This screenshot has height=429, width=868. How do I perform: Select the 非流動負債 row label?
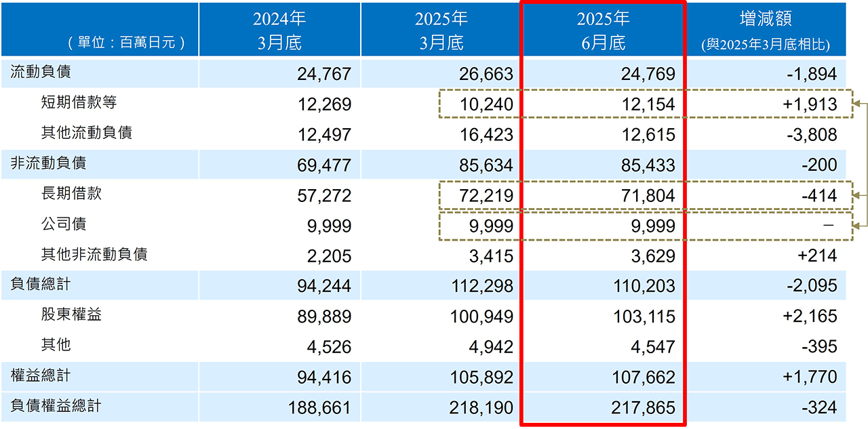tap(47, 163)
